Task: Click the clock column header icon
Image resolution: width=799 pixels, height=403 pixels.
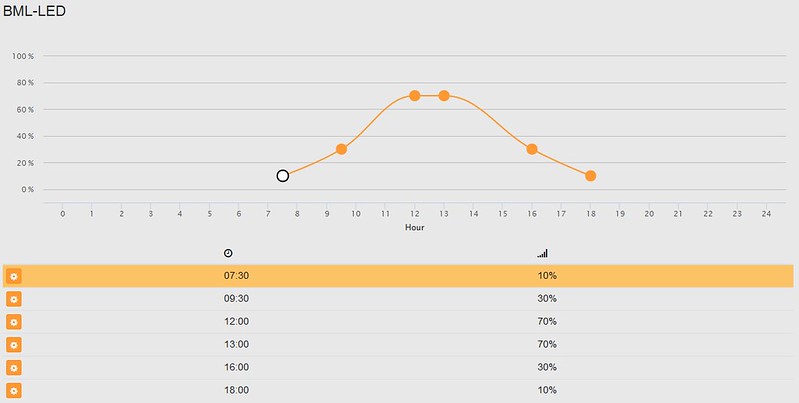Action: 228,253
